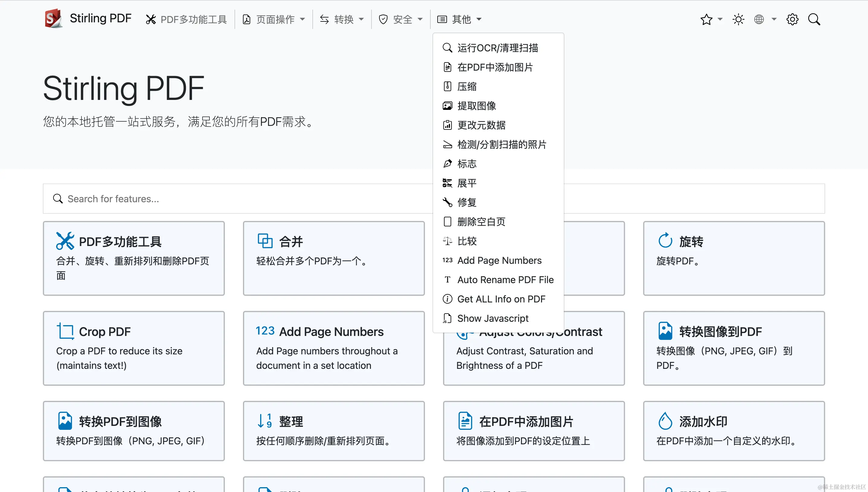Click the document icon on 在PDF中添加图片 card
Screen dimensions: 868x492
(465, 421)
